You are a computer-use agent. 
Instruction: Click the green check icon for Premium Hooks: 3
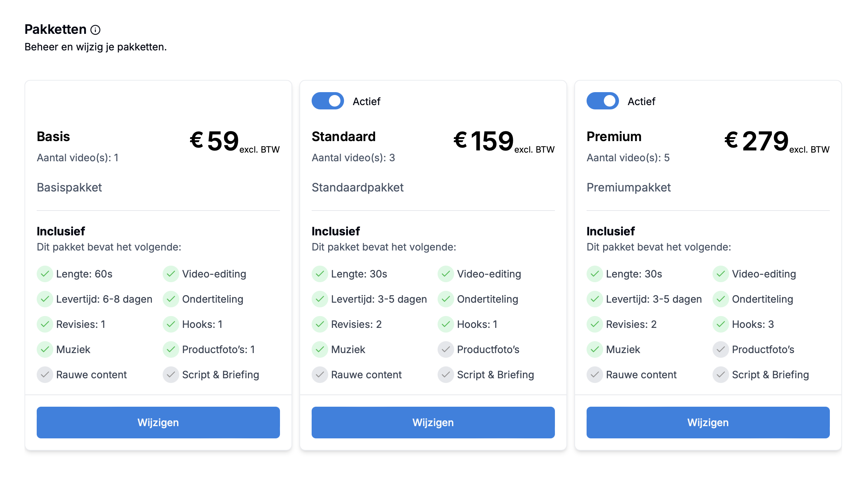click(x=721, y=324)
